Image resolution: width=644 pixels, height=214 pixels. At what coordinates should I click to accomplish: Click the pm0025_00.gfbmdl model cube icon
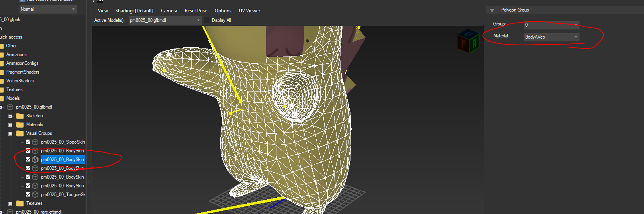tap(10, 107)
